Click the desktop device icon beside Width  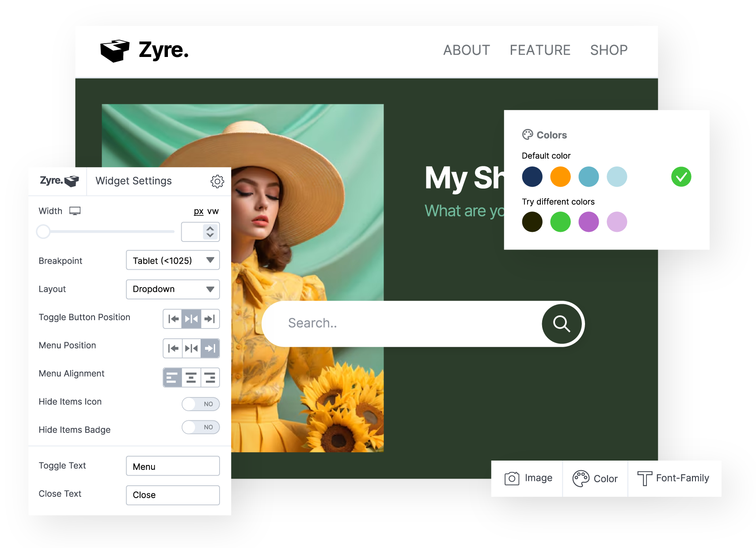pos(75,211)
